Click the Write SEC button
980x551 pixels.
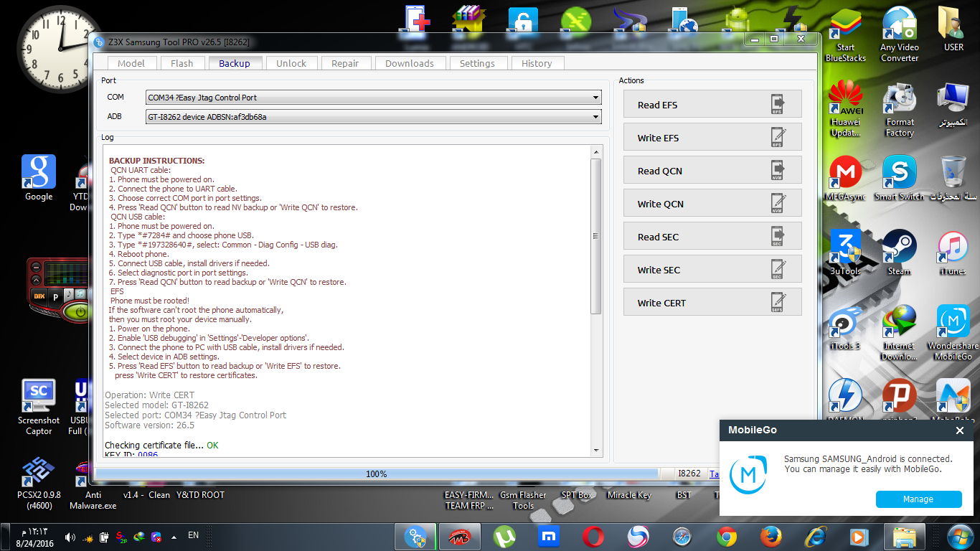712,269
